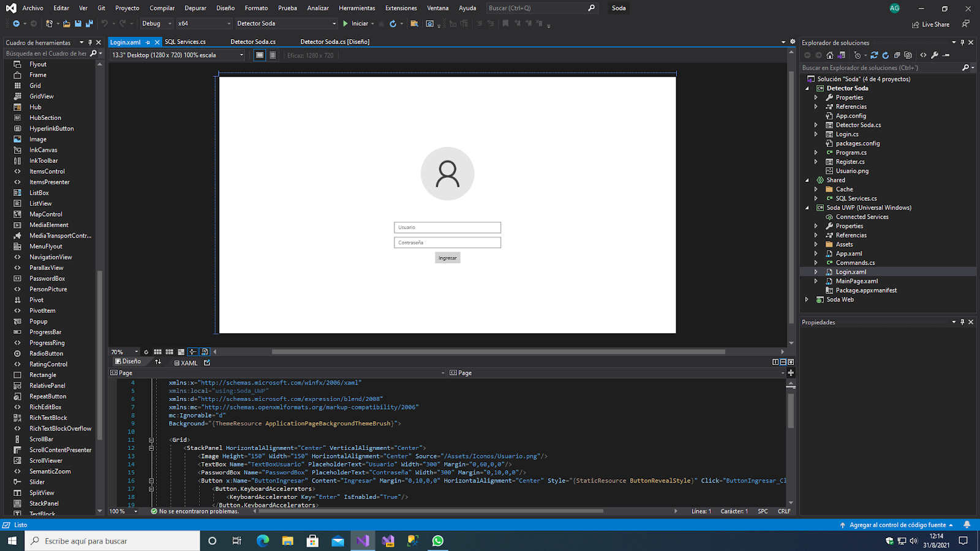This screenshot has width=980, height=551.
Task: Click the Ingresar button on the design surface
Action: point(448,258)
